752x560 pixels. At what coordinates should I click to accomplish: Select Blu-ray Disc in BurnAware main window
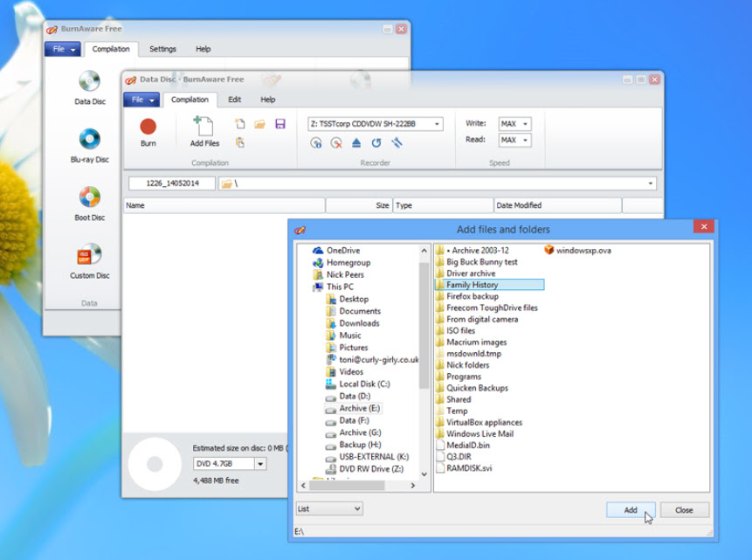[x=90, y=146]
